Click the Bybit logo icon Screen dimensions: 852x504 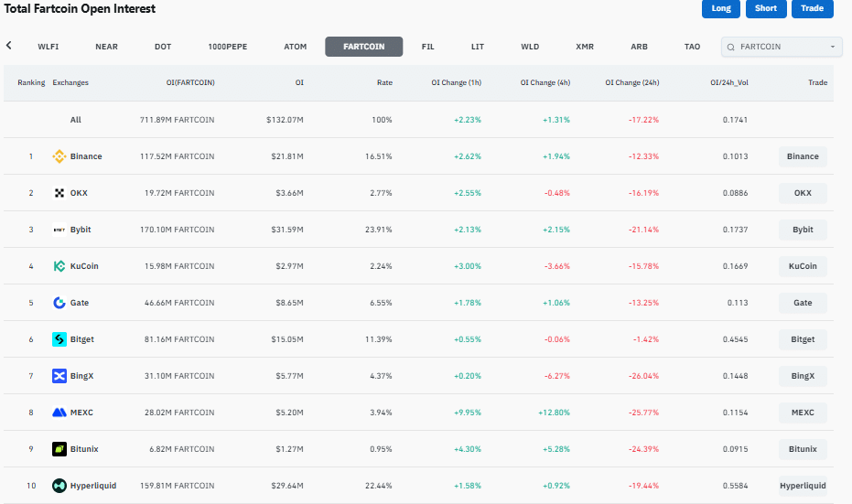pos(59,230)
